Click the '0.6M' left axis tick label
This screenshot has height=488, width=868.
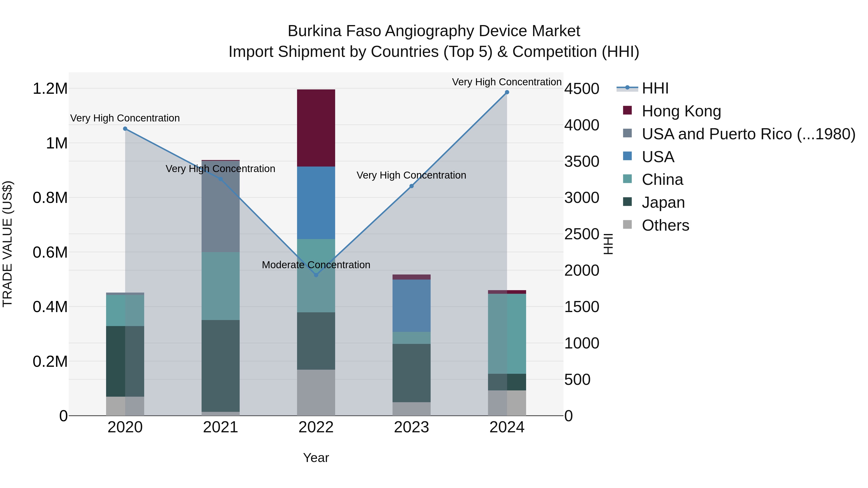(x=50, y=252)
